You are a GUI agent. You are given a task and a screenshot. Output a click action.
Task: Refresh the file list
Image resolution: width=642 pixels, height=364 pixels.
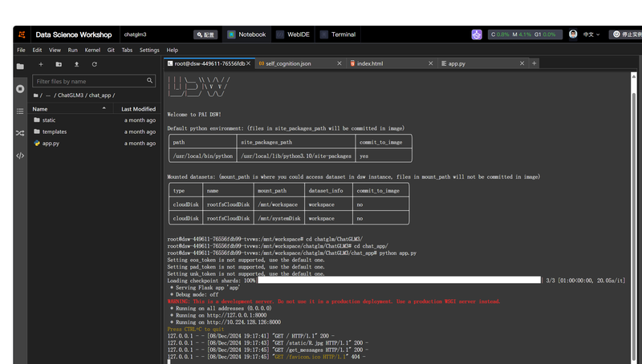click(95, 64)
